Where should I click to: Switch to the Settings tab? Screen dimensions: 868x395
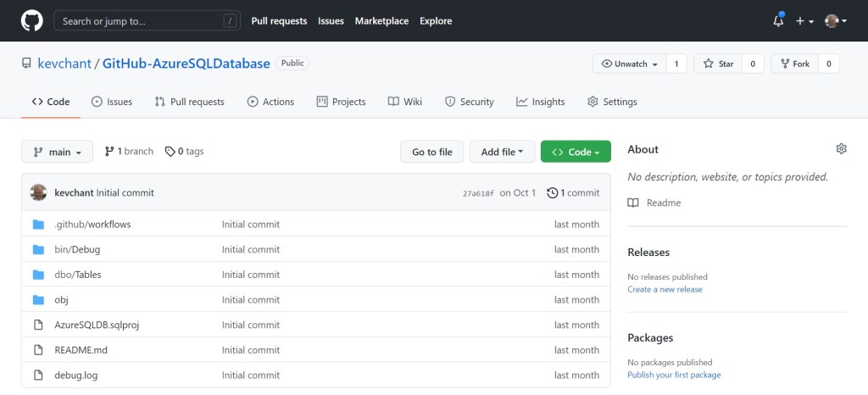coord(612,102)
